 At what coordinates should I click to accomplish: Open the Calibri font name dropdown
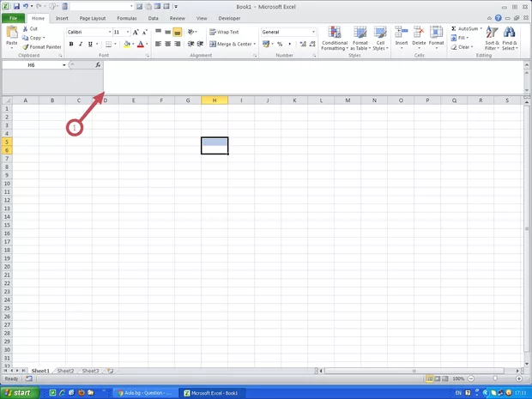point(110,33)
